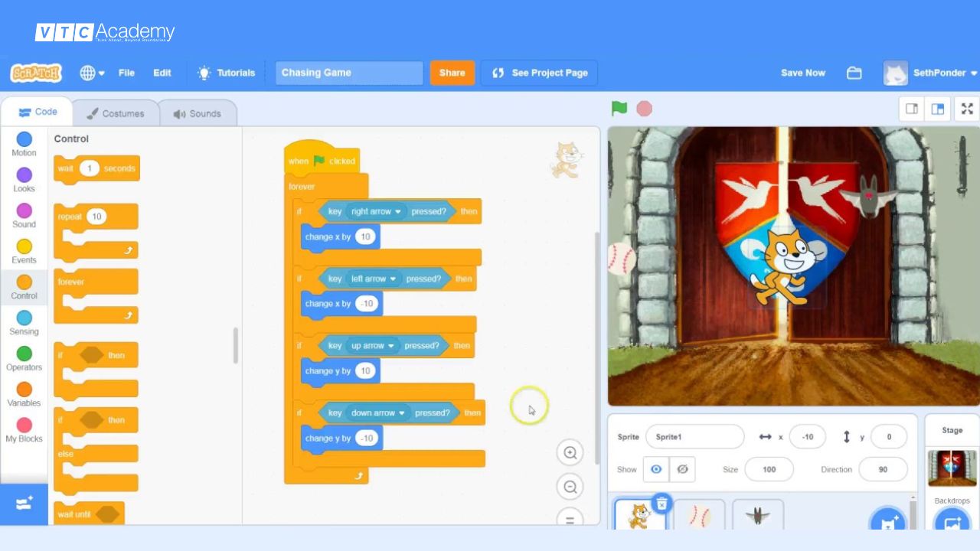This screenshot has width=980, height=551.
Task: Open the Operators blocks category
Action: [x=23, y=356]
